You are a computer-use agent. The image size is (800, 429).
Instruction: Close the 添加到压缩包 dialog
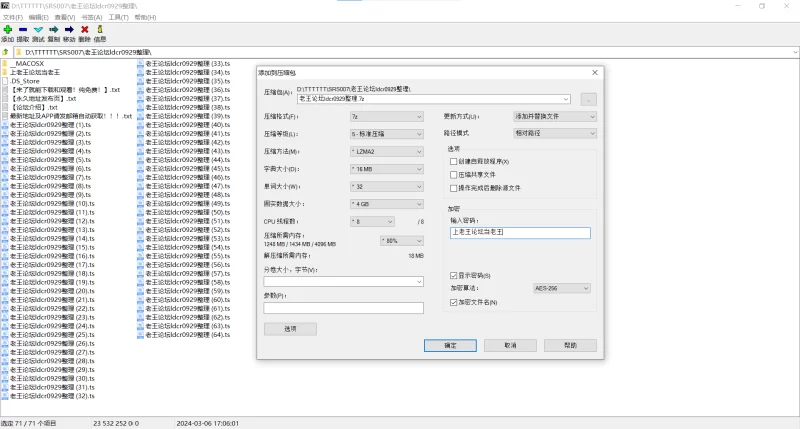coord(595,72)
